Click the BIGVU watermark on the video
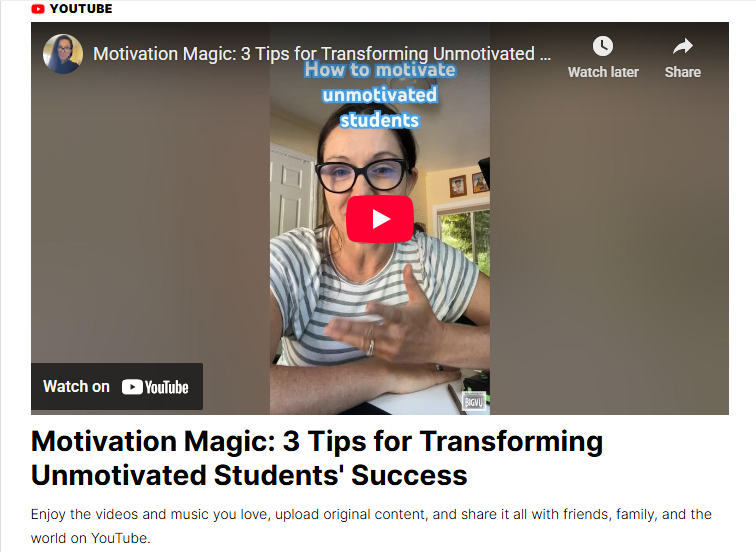This screenshot has width=756, height=552. pos(473,402)
